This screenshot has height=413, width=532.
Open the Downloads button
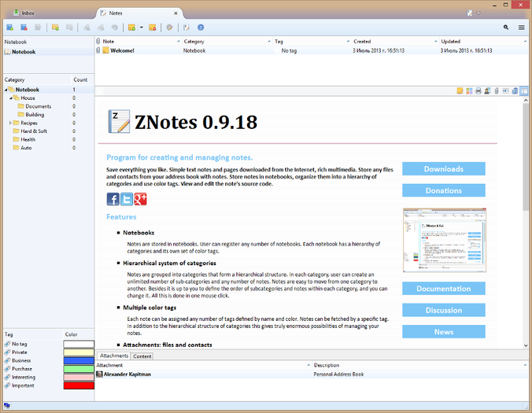pos(444,169)
